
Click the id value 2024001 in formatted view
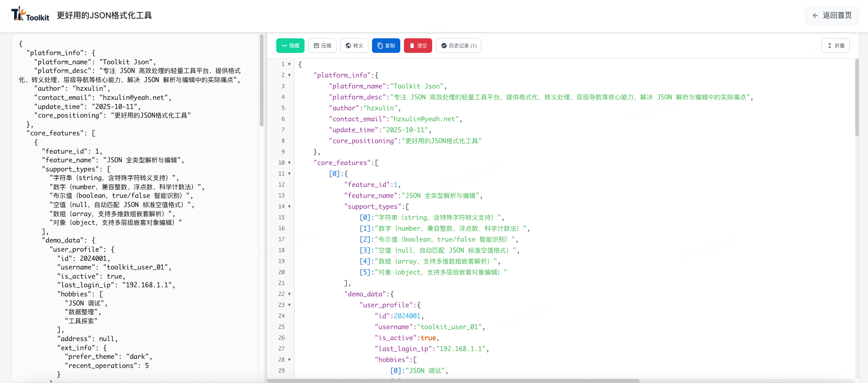(407, 316)
